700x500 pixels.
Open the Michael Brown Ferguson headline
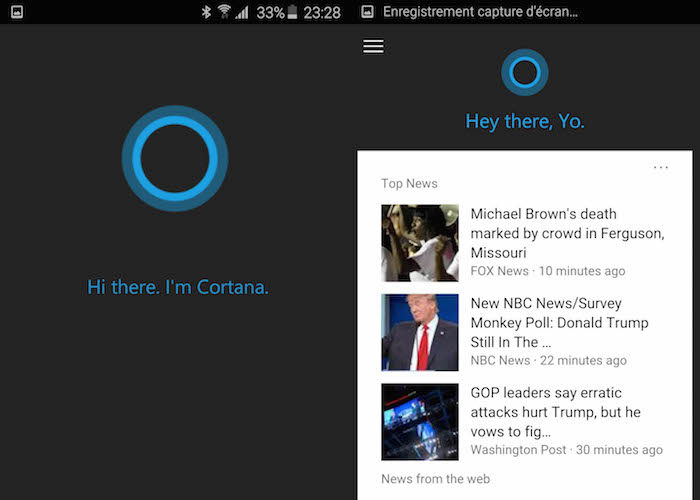[x=557, y=232]
